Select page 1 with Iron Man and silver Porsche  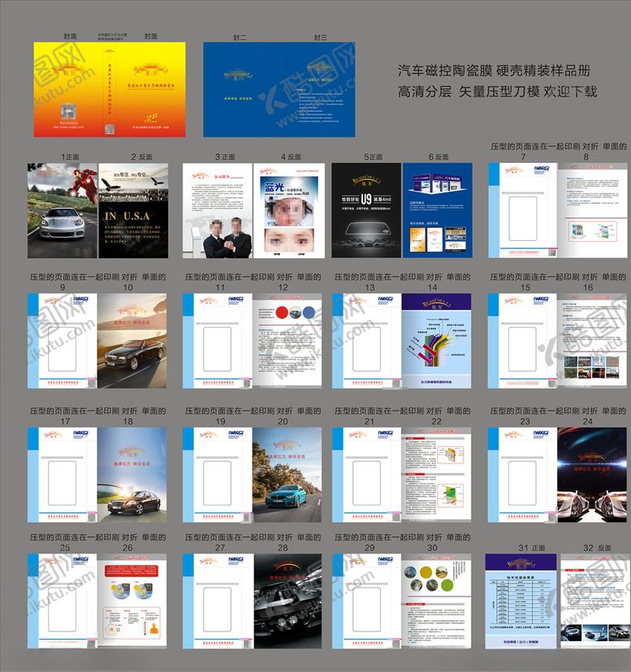tap(63, 210)
